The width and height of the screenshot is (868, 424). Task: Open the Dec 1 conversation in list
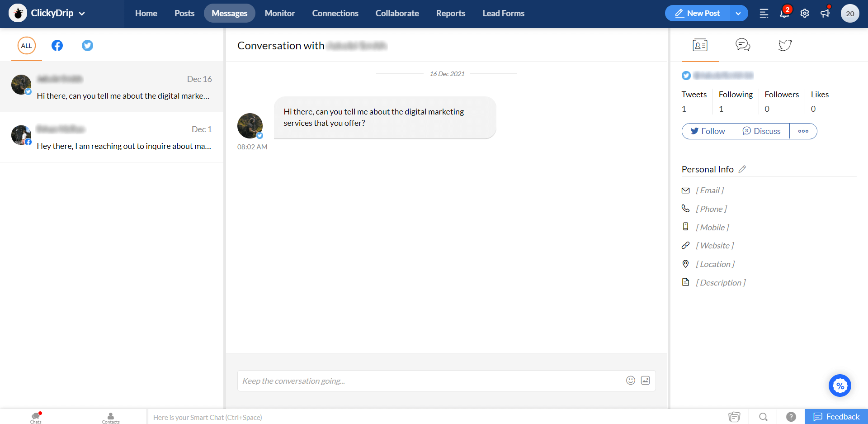tap(112, 137)
